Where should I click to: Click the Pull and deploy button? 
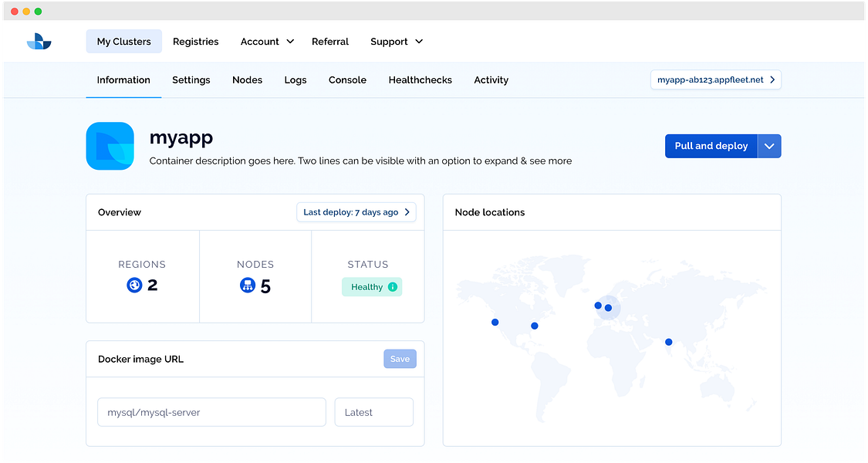click(711, 146)
